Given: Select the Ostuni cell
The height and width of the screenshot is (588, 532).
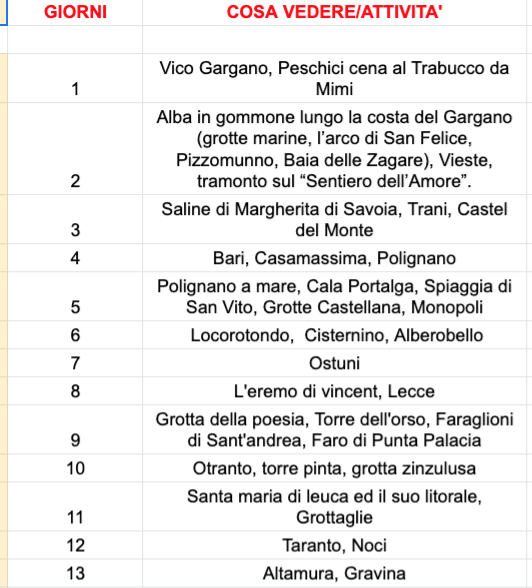Looking at the screenshot, I should pos(334,363).
